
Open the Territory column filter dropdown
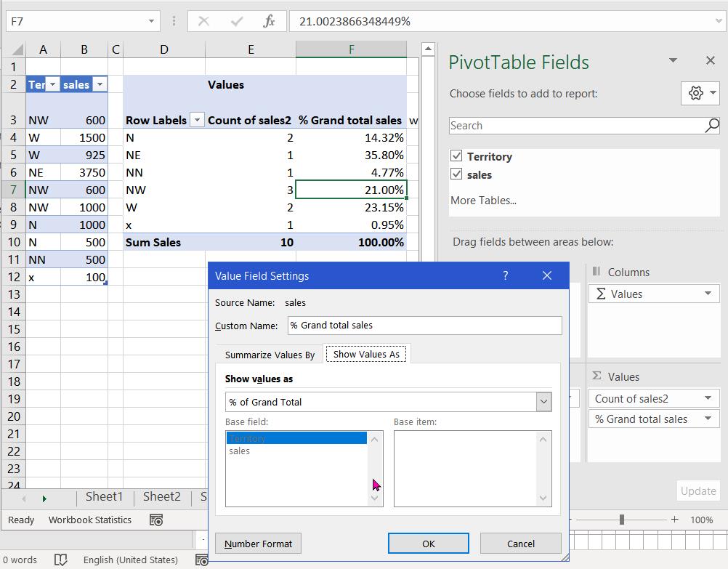[x=52, y=84]
